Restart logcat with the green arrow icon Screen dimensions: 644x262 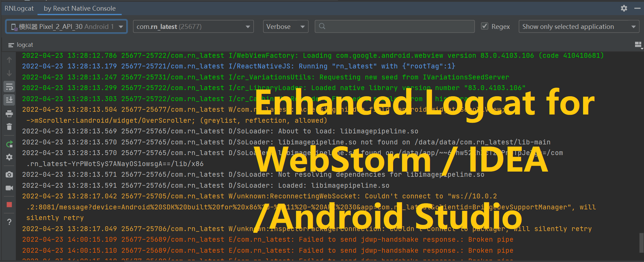pyautogui.click(x=9, y=144)
